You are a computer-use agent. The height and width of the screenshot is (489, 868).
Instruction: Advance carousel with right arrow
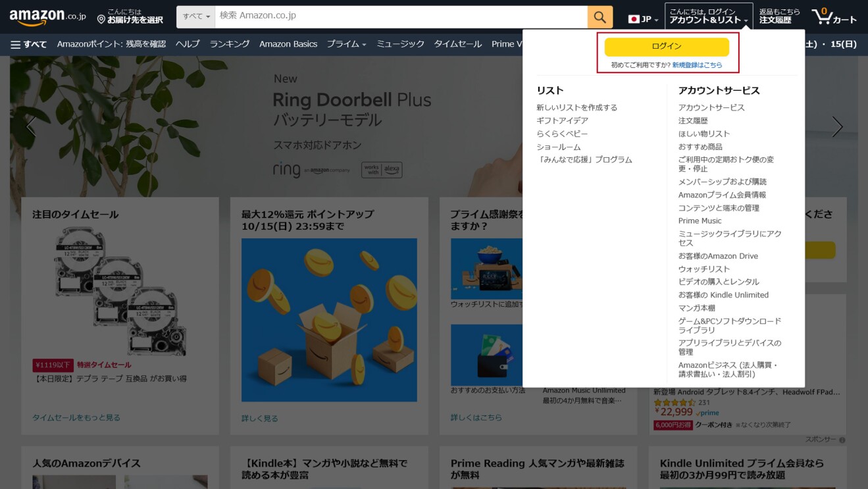[836, 126]
